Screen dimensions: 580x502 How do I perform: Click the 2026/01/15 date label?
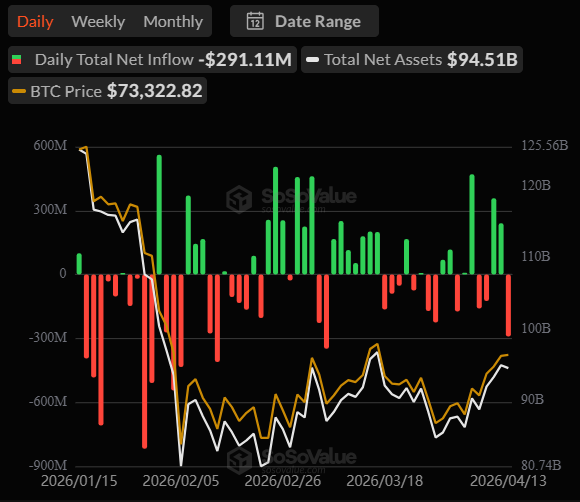click(x=79, y=481)
